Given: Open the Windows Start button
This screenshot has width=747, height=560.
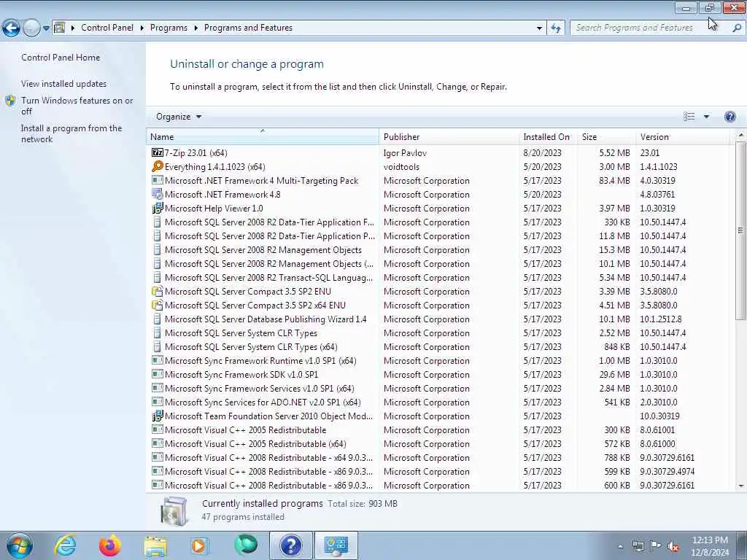Looking at the screenshot, I should pyautogui.click(x=20, y=545).
